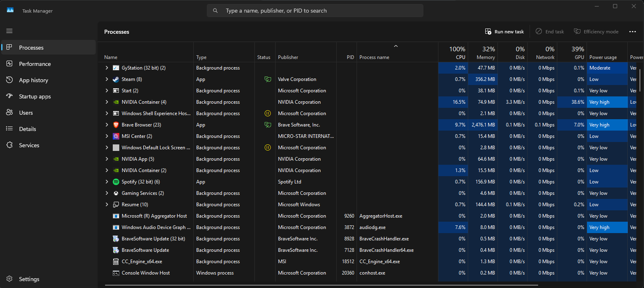
Task: Click the NVIDIA Container (4) icon
Action: coord(116,102)
